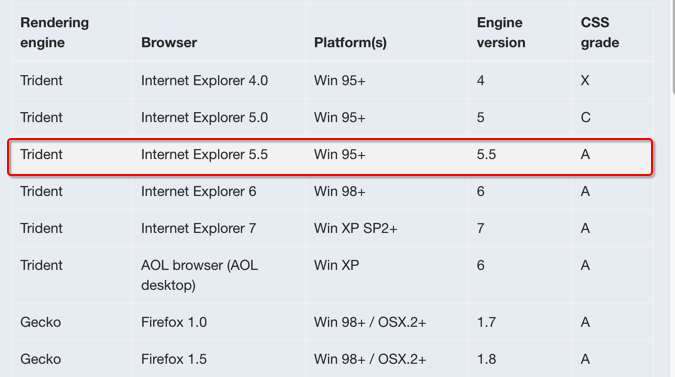Select the CSS grade C cell

click(613, 117)
